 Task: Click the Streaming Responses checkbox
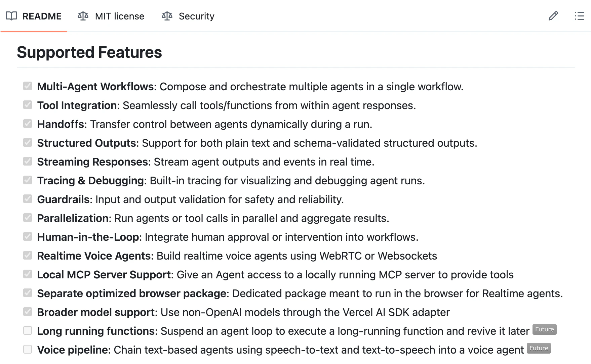(28, 161)
